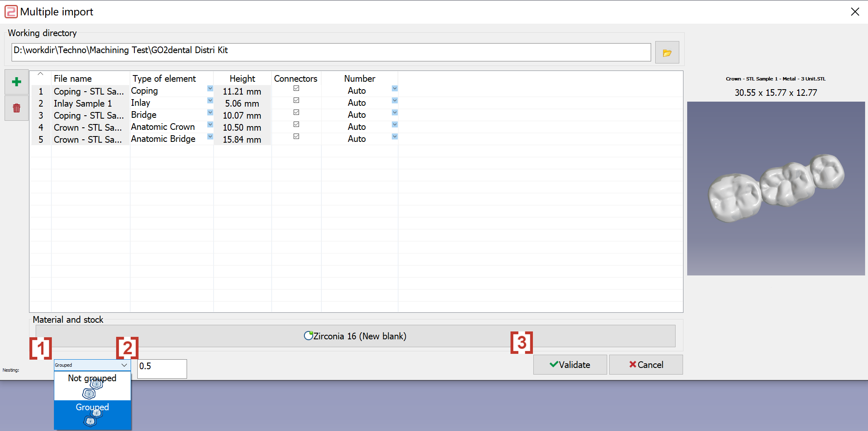The height and width of the screenshot is (431, 868).
Task: Click the Validate button
Action: (570, 365)
